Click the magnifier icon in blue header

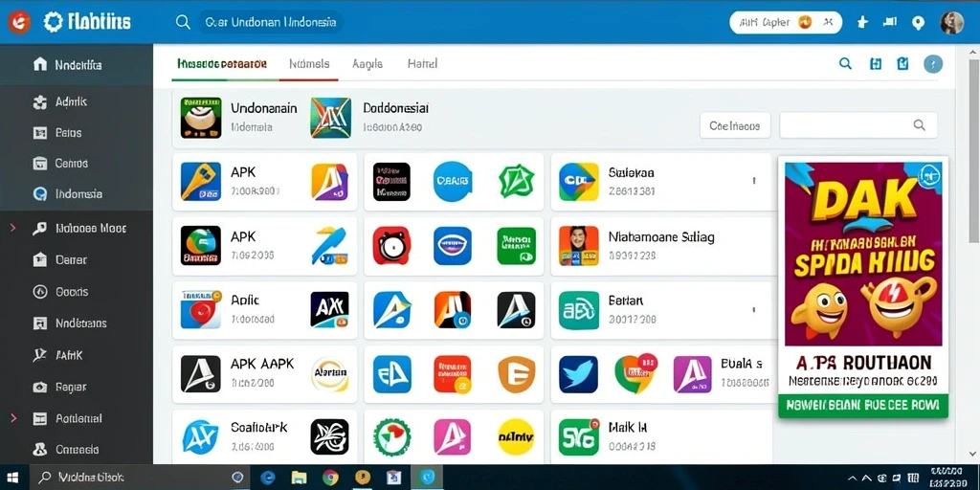click(183, 23)
